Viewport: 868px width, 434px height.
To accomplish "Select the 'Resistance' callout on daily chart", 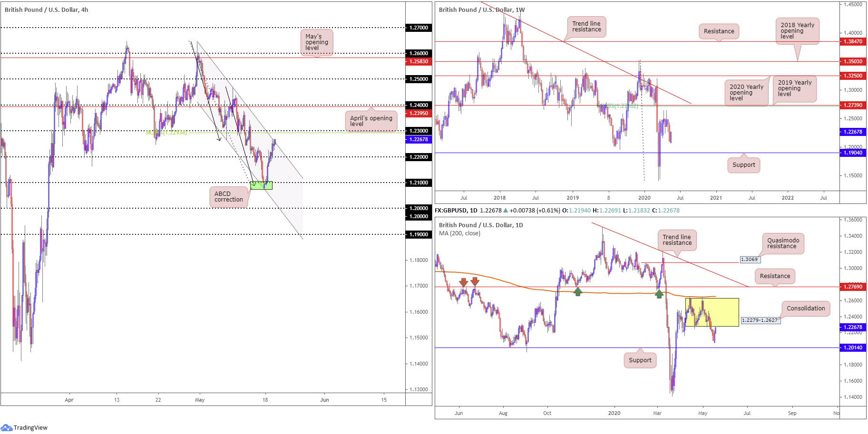I will point(775,276).
